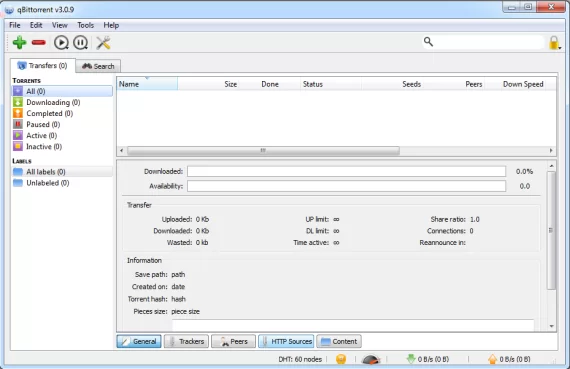Click the upload speed 0 B/s status
570x369 pixels.
tap(509, 359)
